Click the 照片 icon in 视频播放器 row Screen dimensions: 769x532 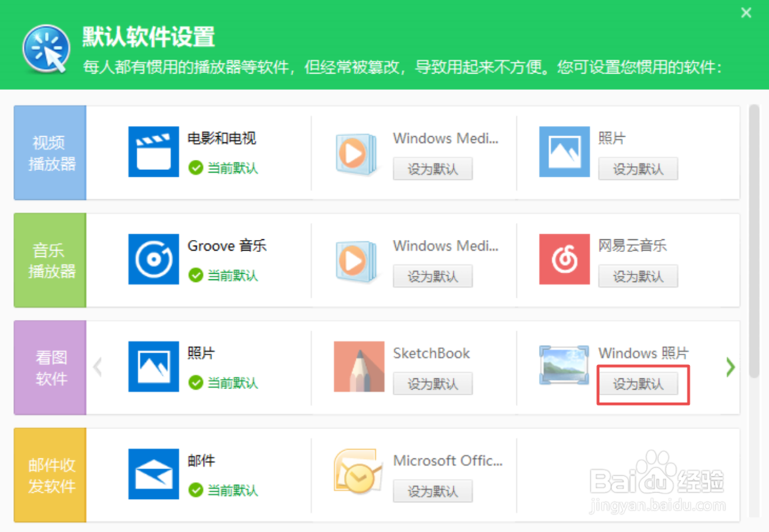[564, 151]
